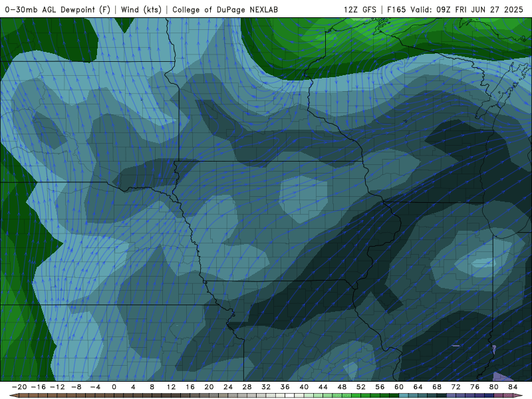Click the '16' legend value
The height and width of the screenshot is (399, 532).
[190, 387]
